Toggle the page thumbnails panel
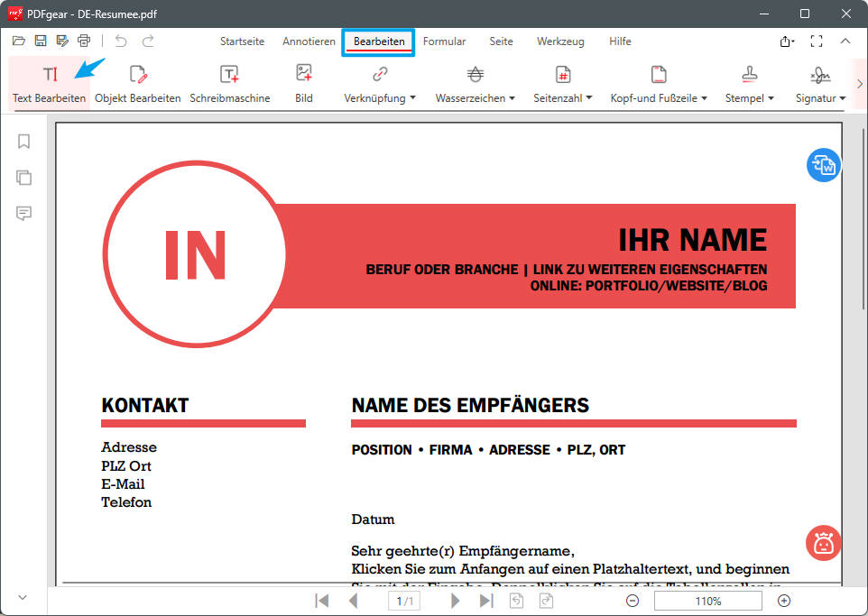Screen dimensions: 868x616 23,178
